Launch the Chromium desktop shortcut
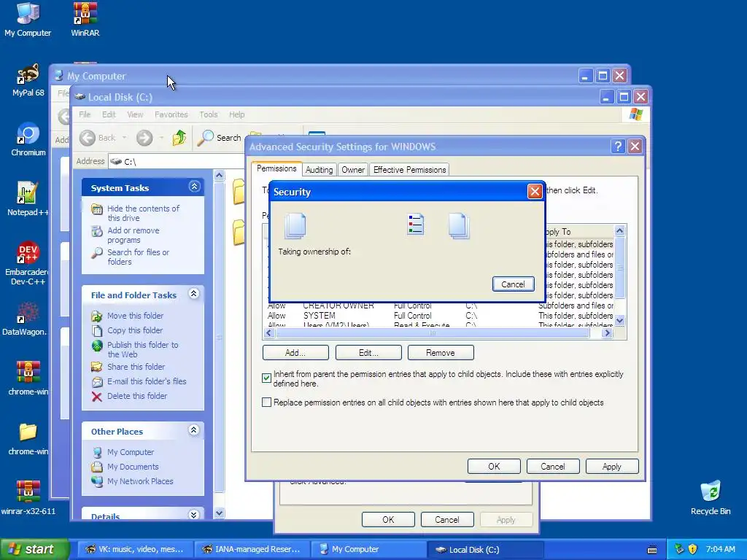Image resolution: width=747 pixels, height=560 pixels. click(x=28, y=139)
